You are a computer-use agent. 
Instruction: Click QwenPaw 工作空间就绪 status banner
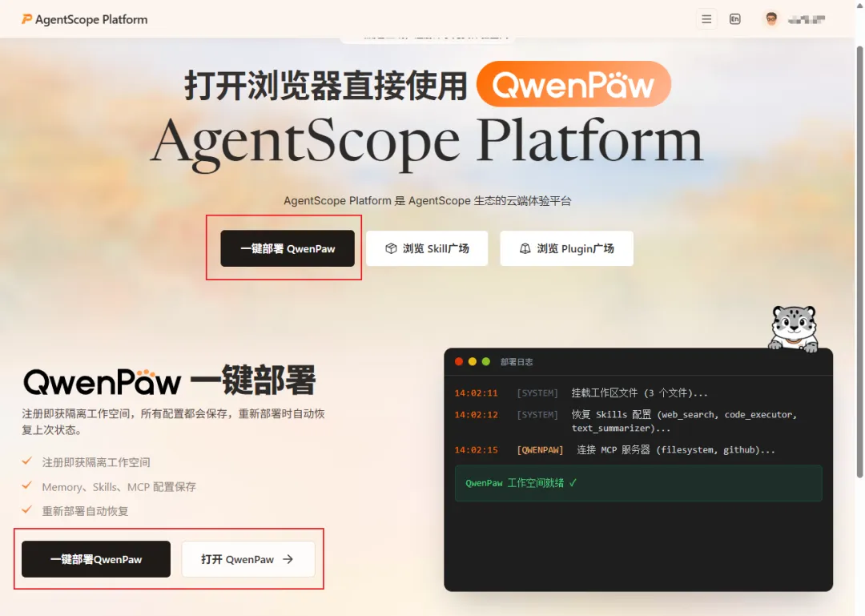pos(638,483)
